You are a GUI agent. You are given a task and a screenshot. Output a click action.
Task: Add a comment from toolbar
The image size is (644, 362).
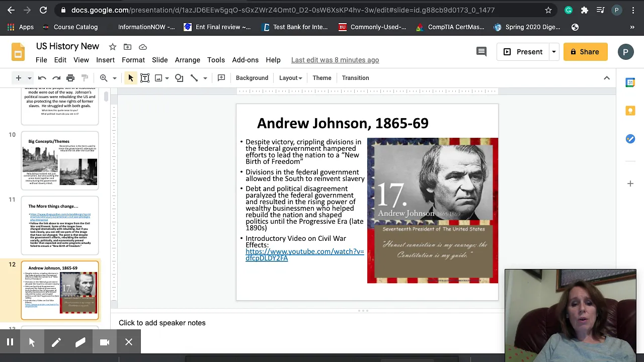pos(221,78)
